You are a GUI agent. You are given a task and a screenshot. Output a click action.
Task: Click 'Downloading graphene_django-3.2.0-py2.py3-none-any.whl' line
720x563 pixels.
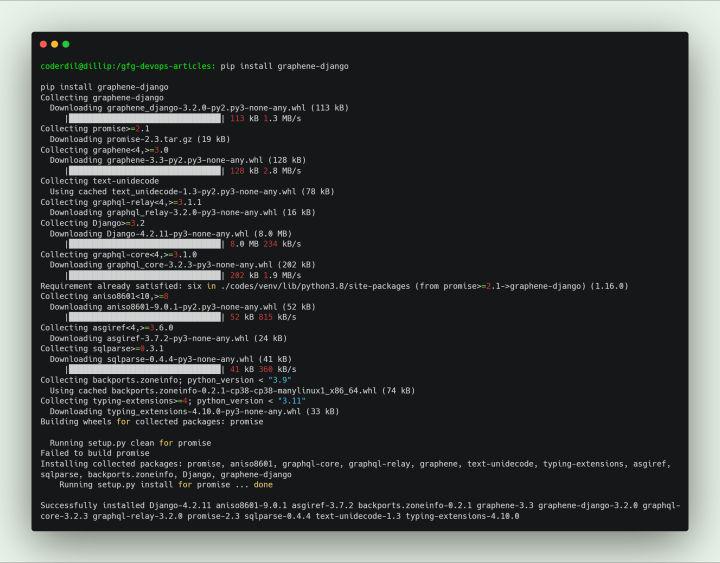coord(199,108)
